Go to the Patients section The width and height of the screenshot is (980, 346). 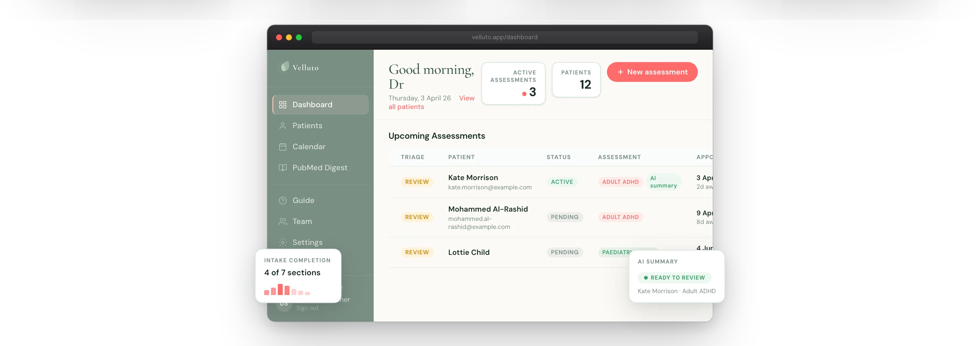click(x=321, y=126)
